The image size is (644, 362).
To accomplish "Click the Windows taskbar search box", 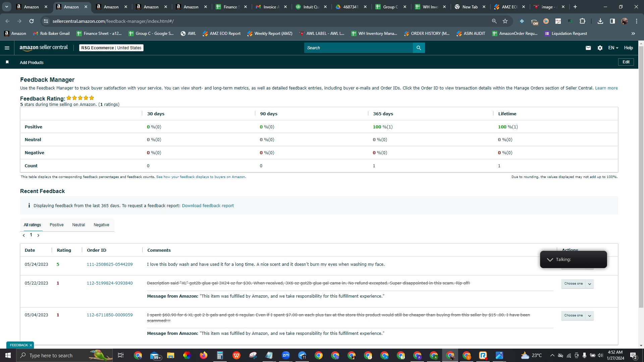I will pyautogui.click(x=65, y=355).
